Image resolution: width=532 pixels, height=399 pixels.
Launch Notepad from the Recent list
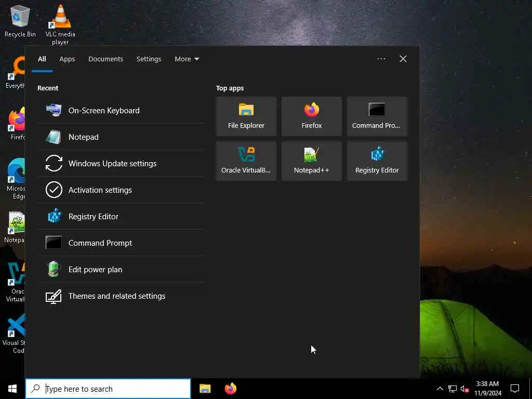click(121, 137)
